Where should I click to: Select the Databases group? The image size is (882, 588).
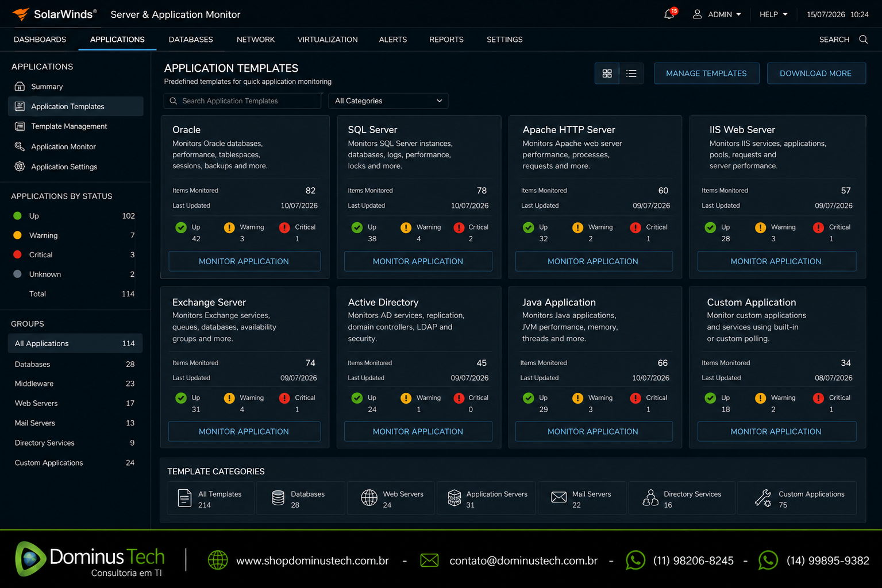[x=75, y=364]
